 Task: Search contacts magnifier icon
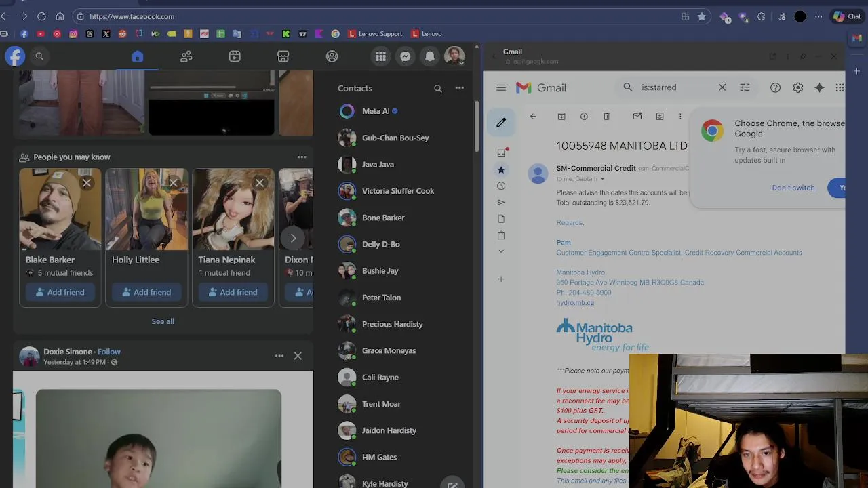438,88
